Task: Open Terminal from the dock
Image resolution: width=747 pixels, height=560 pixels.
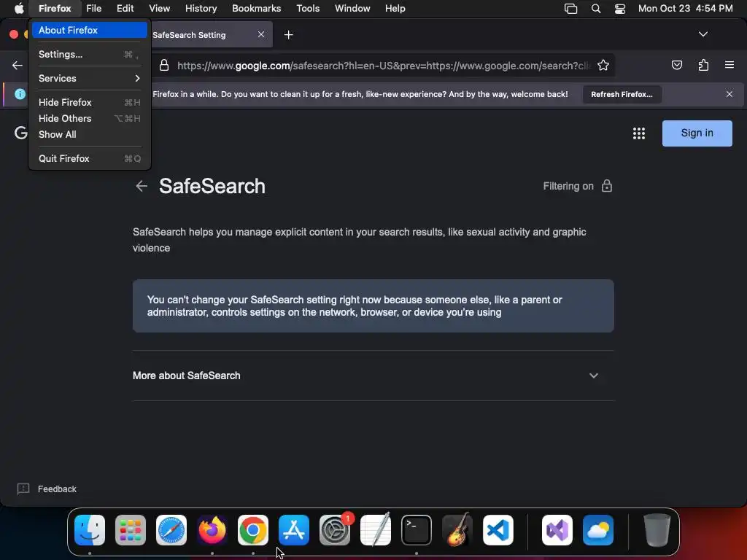Action: [x=417, y=530]
